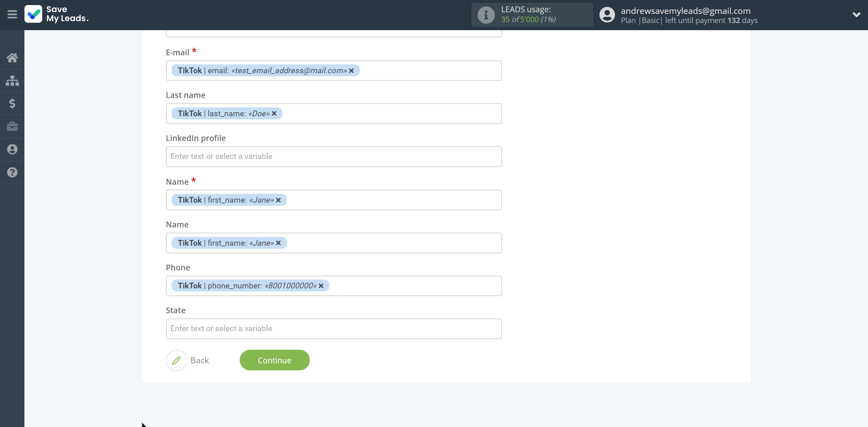Image resolution: width=868 pixels, height=427 pixels.
Task: Remove the TikTok email variable tag
Action: [x=352, y=70]
